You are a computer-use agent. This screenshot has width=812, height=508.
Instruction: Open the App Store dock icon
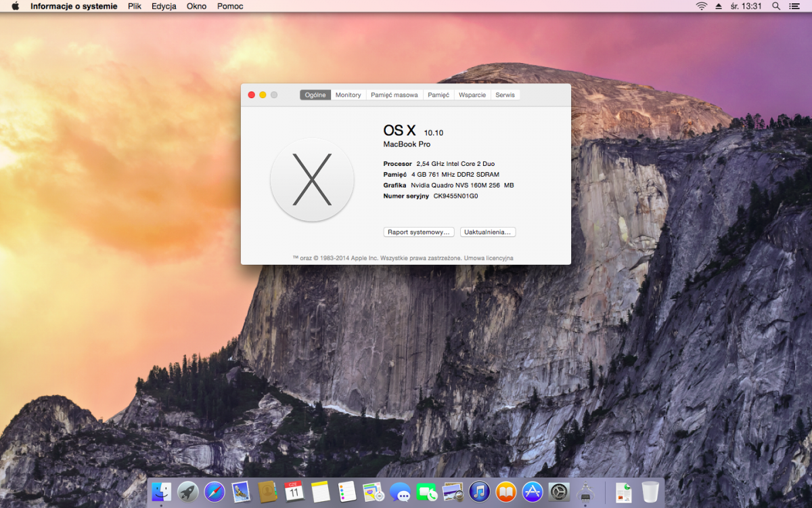(x=533, y=492)
